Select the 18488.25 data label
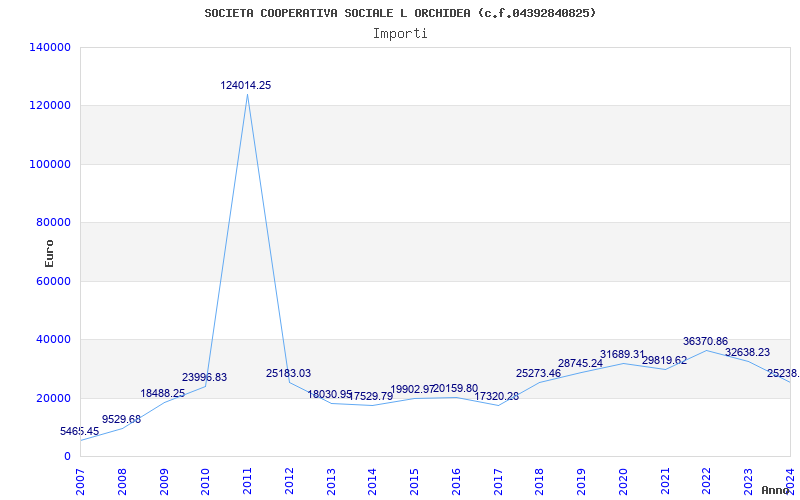The width and height of the screenshot is (800, 500). point(163,393)
